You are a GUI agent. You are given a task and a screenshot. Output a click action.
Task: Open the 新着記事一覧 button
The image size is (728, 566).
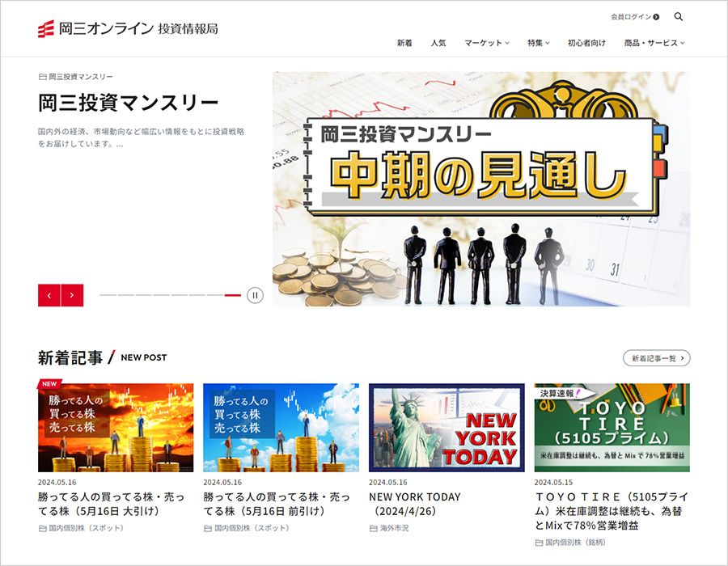click(x=657, y=358)
